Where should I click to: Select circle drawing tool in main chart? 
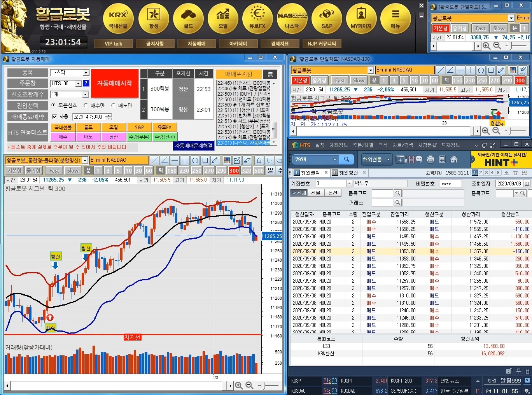pos(195,160)
